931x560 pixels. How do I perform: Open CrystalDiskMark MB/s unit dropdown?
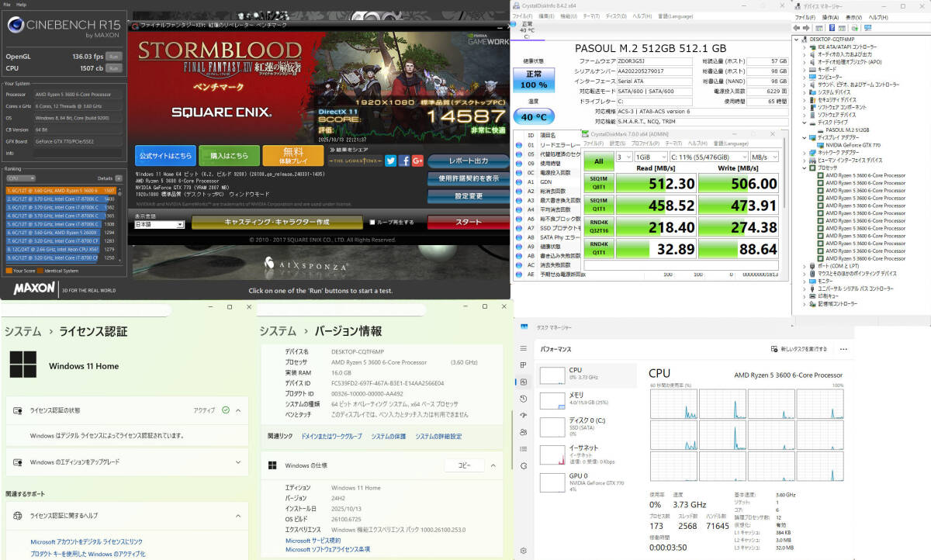pos(764,157)
